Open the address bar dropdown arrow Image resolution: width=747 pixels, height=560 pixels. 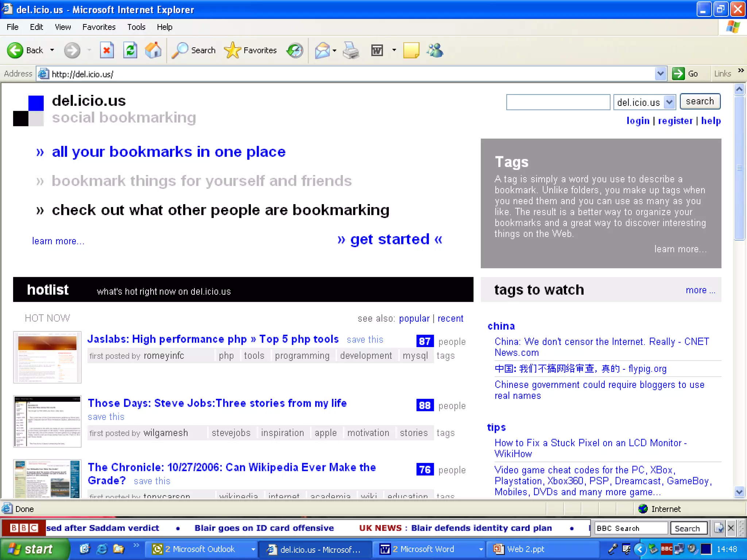(x=660, y=74)
